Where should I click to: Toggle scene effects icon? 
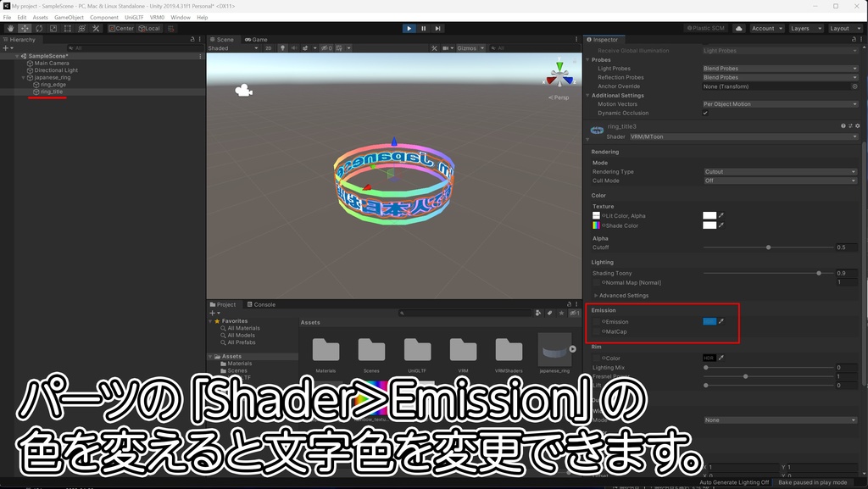pyautogui.click(x=305, y=48)
